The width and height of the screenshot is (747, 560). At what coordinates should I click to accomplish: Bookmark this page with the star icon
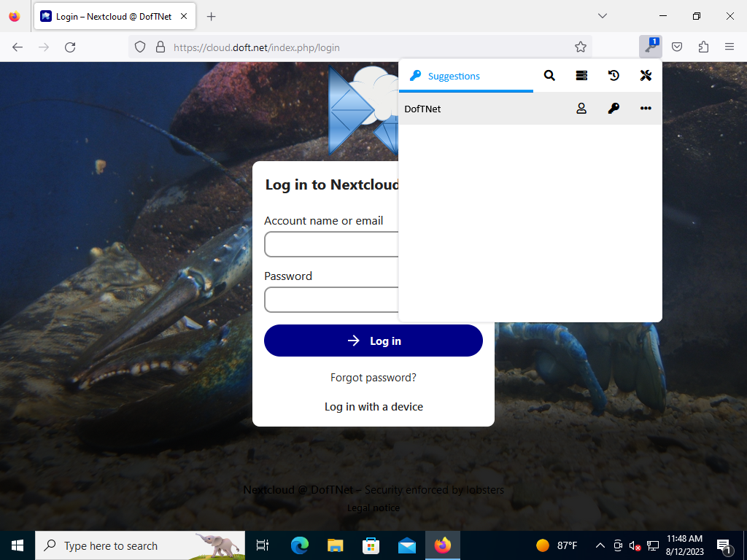[580, 47]
